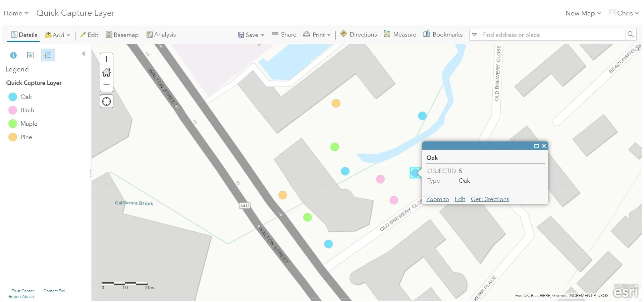Click the Pine legend orange swatch
The image size is (644, 302).
(x=13, y=137)
